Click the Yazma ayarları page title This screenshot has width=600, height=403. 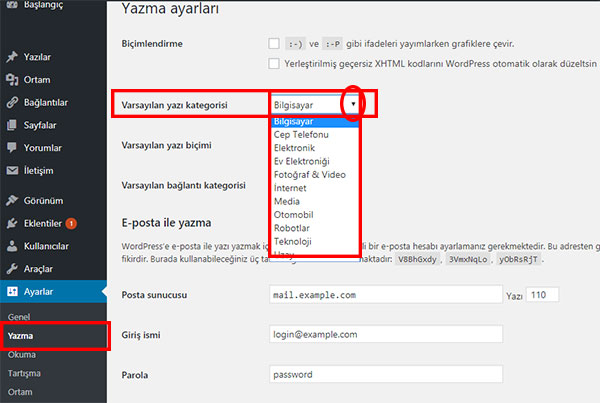[x=170, y=8]
